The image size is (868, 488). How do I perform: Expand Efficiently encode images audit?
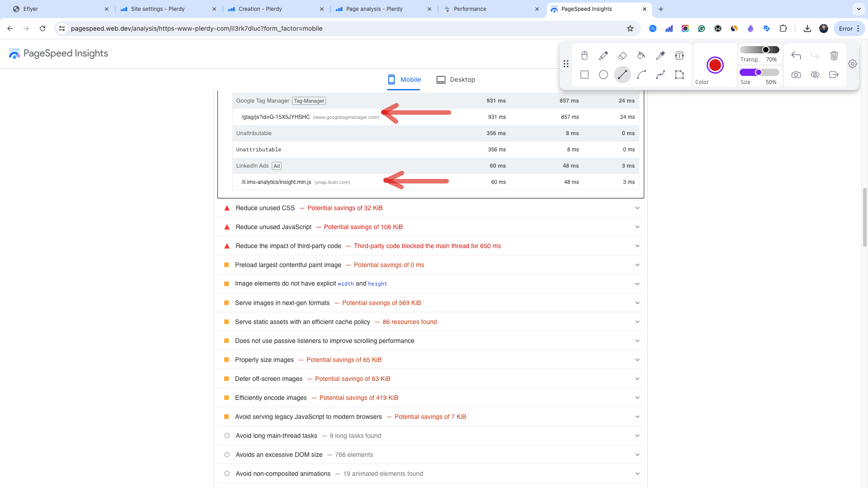(x=431, y=398)
